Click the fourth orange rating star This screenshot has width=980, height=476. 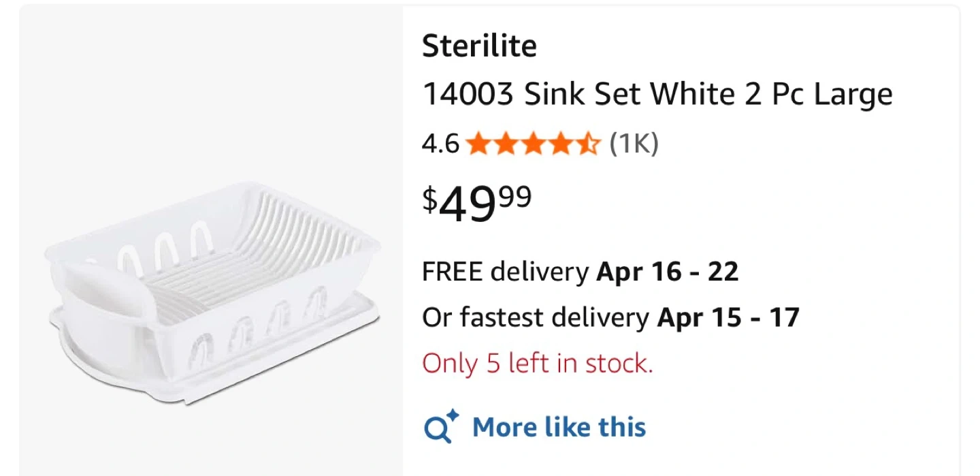[561, 144]
